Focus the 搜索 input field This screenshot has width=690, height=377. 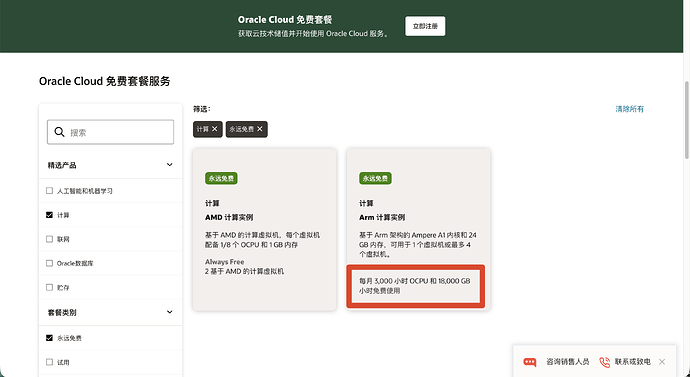(x=110, y=132)
